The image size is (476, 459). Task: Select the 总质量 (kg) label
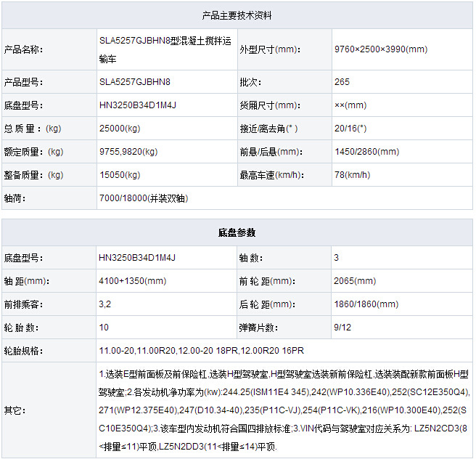pyautogui.click(x=33, y=129)
